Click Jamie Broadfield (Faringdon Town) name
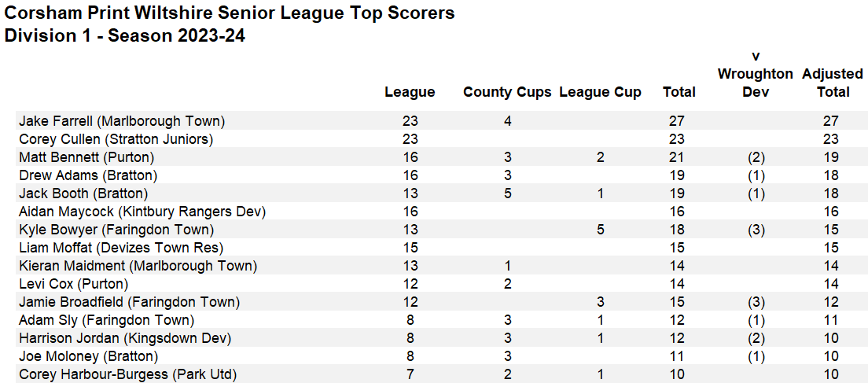Viewport: 868px width, 383px height. (130, 302)
